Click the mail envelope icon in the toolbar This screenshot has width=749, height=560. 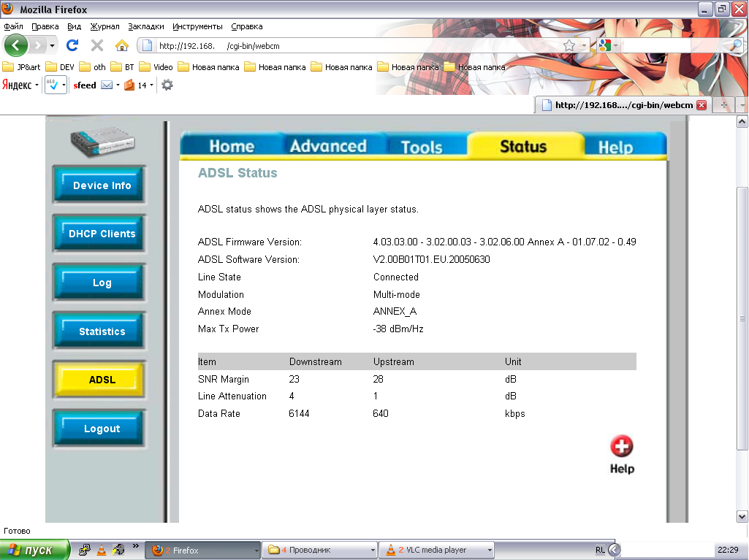tap(107, 85)
